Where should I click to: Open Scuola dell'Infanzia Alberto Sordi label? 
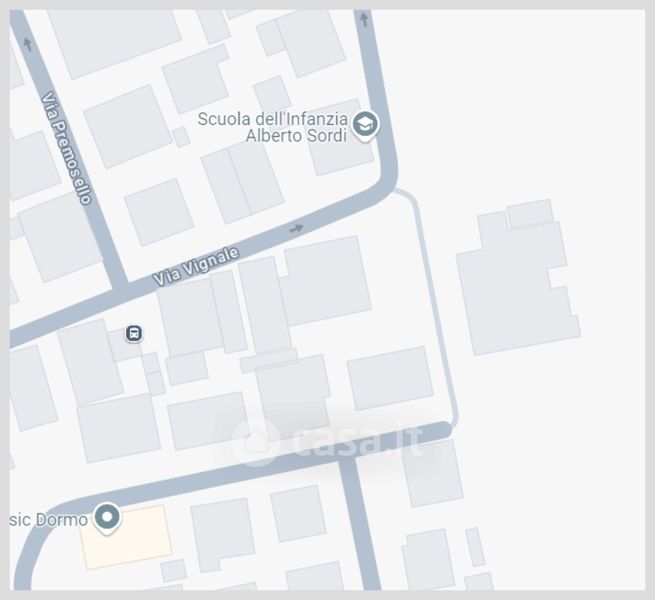[x=272, y=127]
